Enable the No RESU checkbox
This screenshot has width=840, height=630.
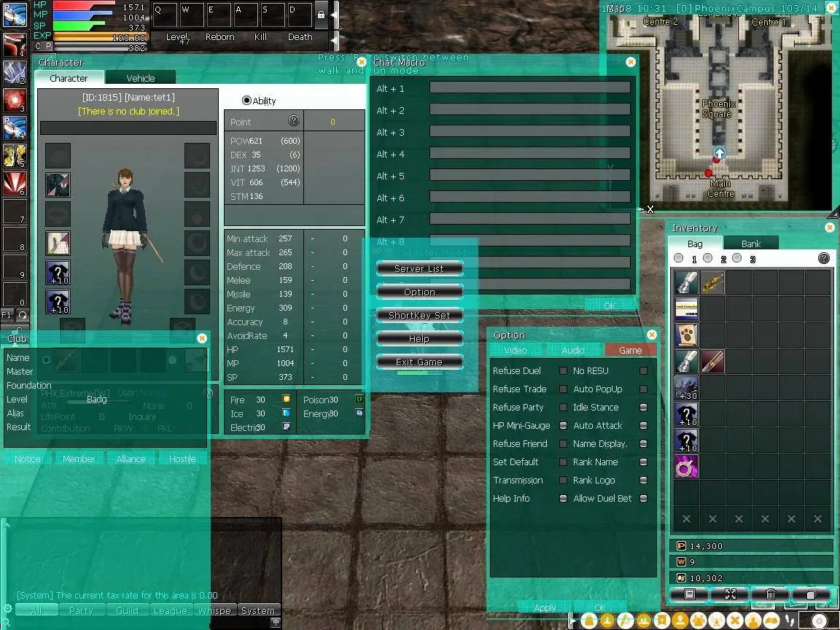click(643, 370)
